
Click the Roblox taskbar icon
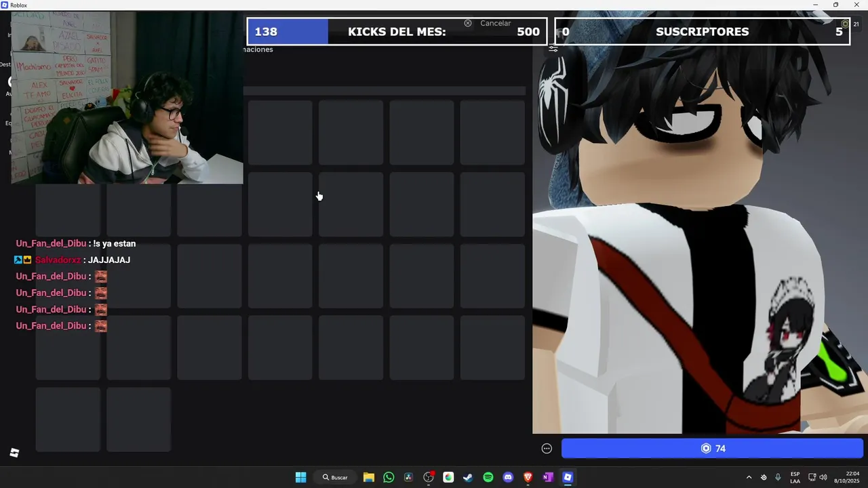568,477
